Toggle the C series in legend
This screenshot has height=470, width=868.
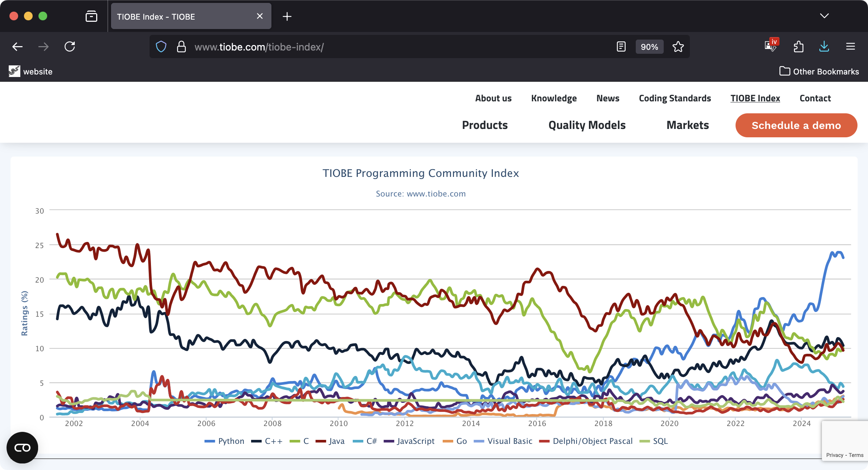coord(299,441)
